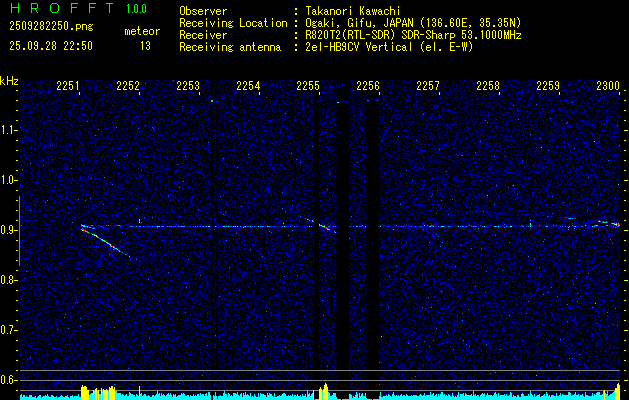This screenshot has height=400, width=629.
Task: Click the 2253 time marker
Action: coord(188,85)
